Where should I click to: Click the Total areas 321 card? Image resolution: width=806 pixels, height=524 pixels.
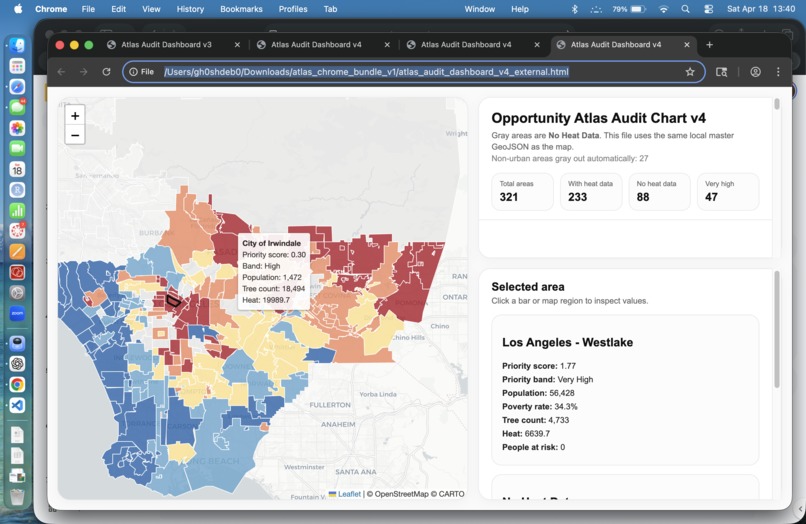522,191
